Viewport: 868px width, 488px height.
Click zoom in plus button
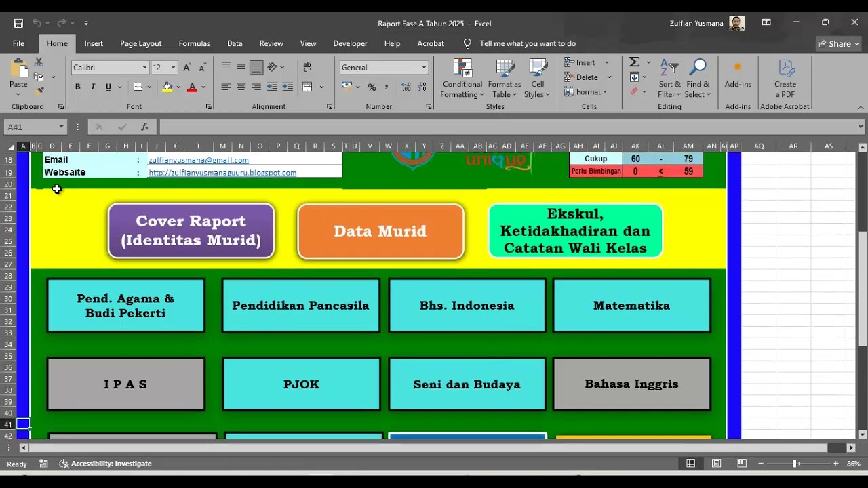tap(835, 464)
